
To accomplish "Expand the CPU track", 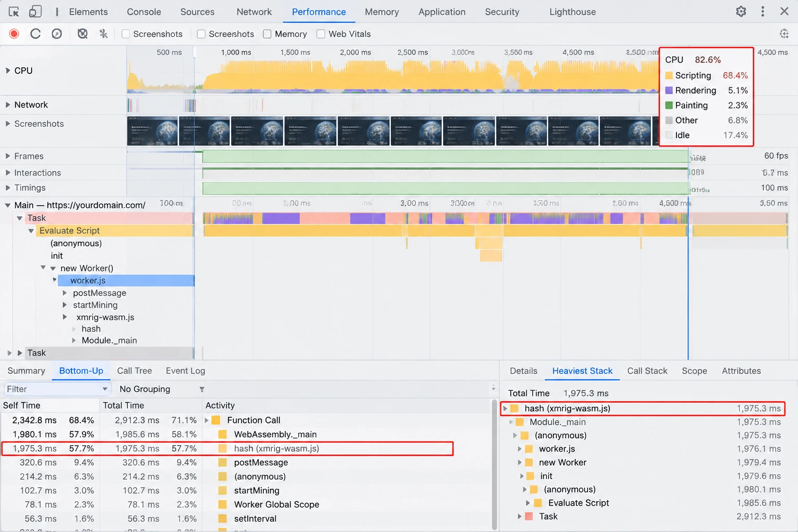I will [x=8, y=71].
